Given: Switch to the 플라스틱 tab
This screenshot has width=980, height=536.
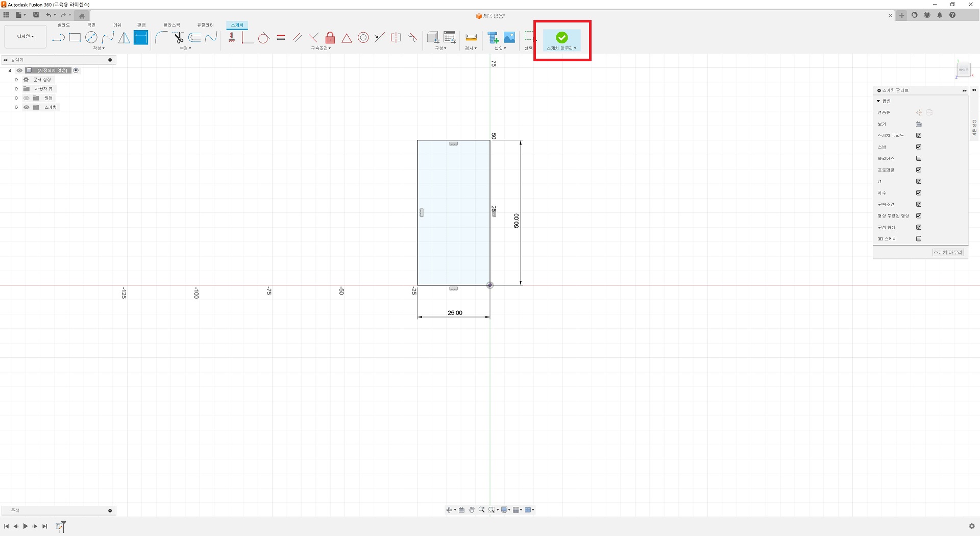Looking at the screenshot, I should (171, 25).
